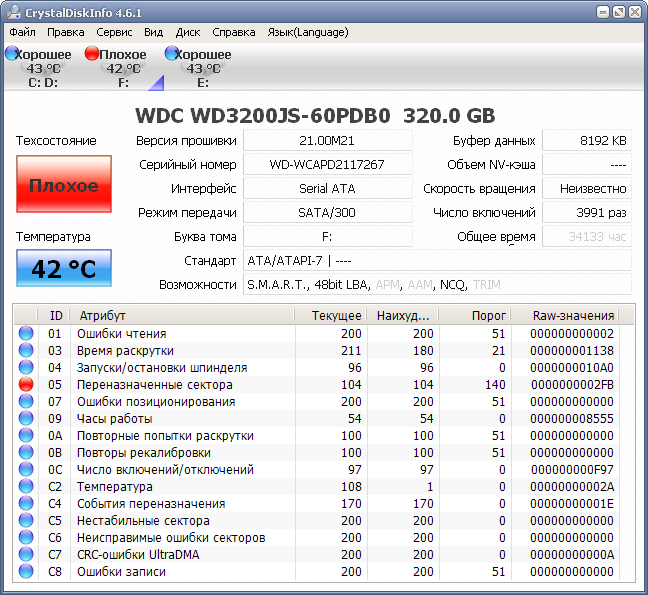
Task: Click status icon for C2 Температура
Action: (x=26, y=486)
